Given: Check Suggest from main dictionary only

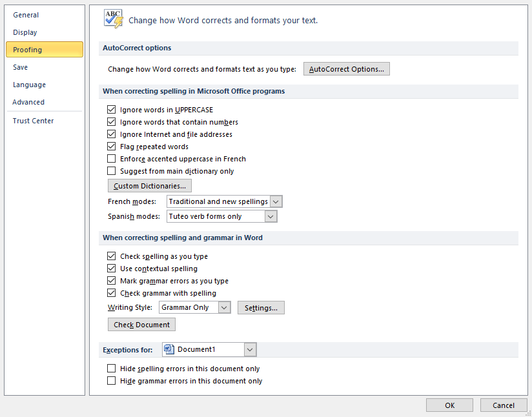Looking at the screenshot, I should tap(112, 171).
